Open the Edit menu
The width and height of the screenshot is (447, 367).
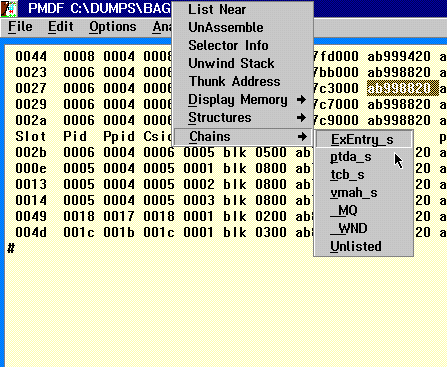pos(61,27)
